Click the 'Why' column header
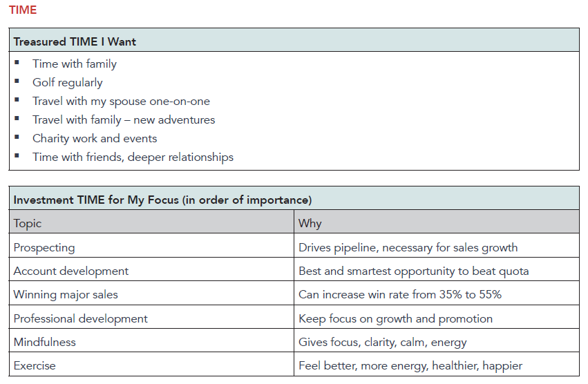 [x=310, y=223]
